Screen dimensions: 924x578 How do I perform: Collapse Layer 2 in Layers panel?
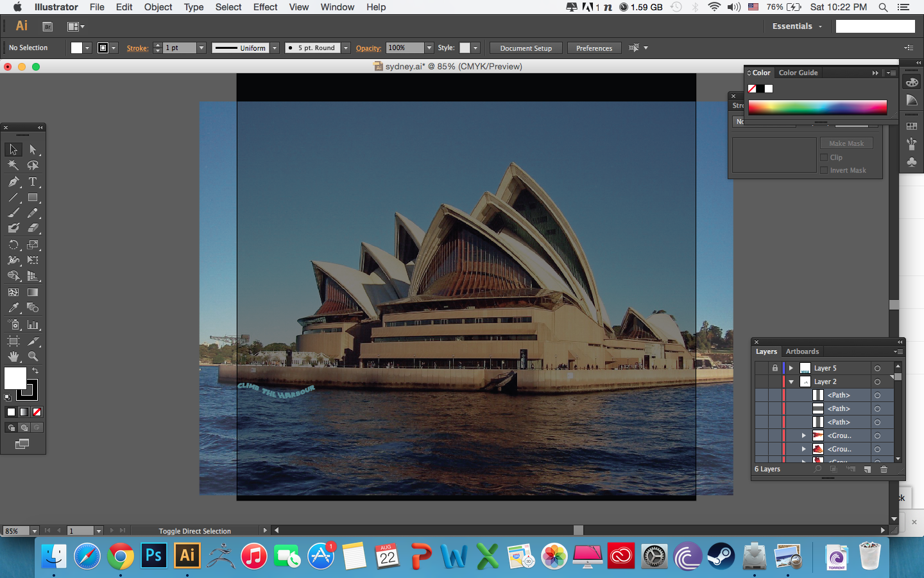click(791, 382)
